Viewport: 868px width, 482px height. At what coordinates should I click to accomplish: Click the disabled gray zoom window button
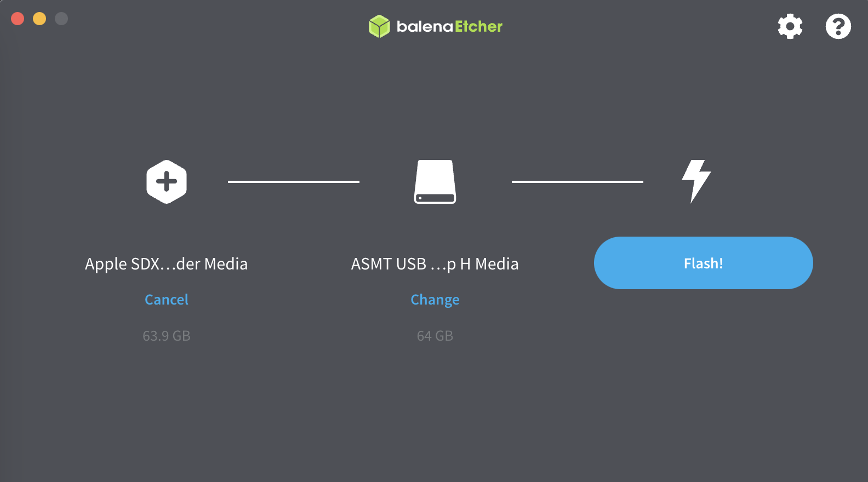coord(61,19)
